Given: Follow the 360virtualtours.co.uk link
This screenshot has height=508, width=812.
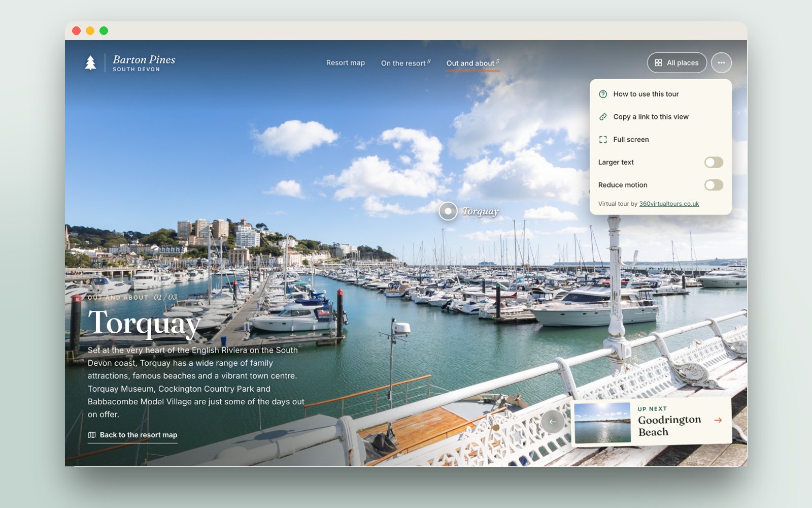Looking at the screenshot, I should (x=669, y=204).
